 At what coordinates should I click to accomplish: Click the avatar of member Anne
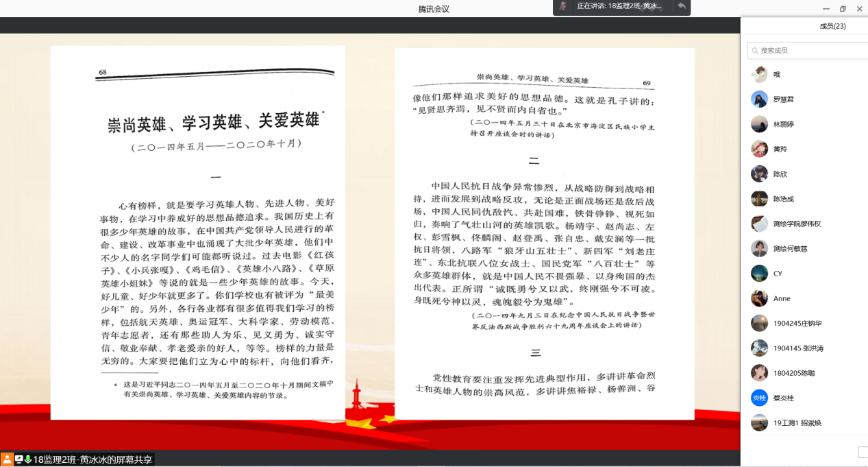(759, 298)
